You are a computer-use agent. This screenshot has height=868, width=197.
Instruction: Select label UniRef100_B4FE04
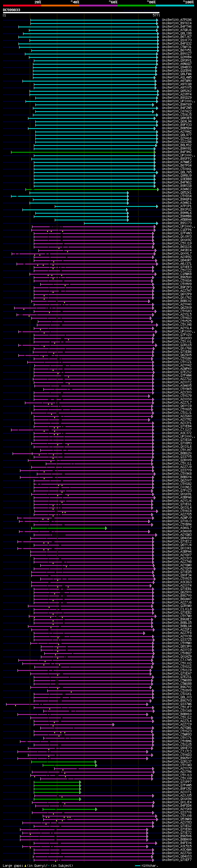click(x=177, y=843)
